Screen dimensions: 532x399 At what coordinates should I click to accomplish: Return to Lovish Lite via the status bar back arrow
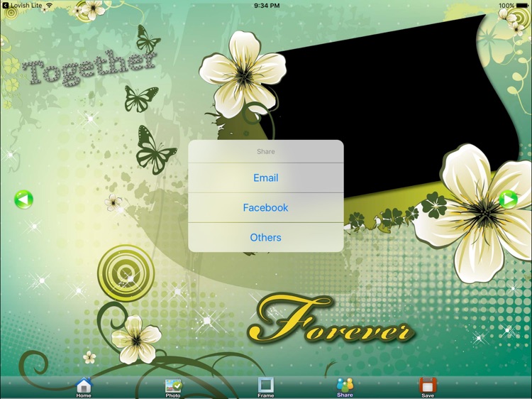point(6,5)
